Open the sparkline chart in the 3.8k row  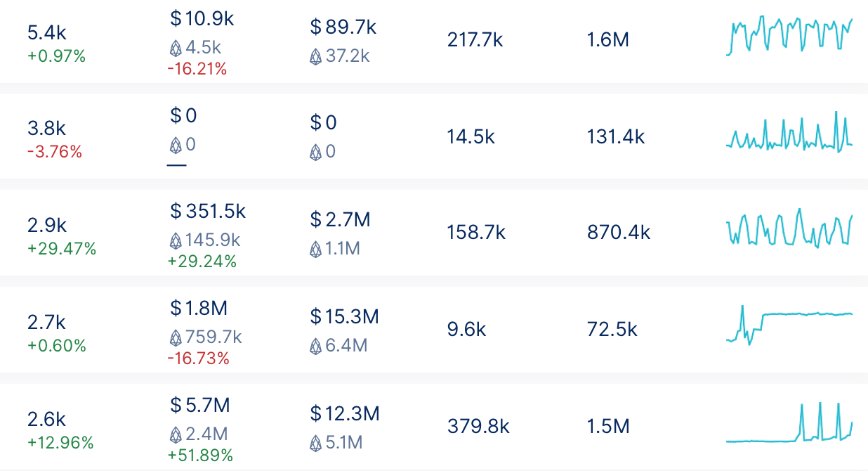(789, 134)
